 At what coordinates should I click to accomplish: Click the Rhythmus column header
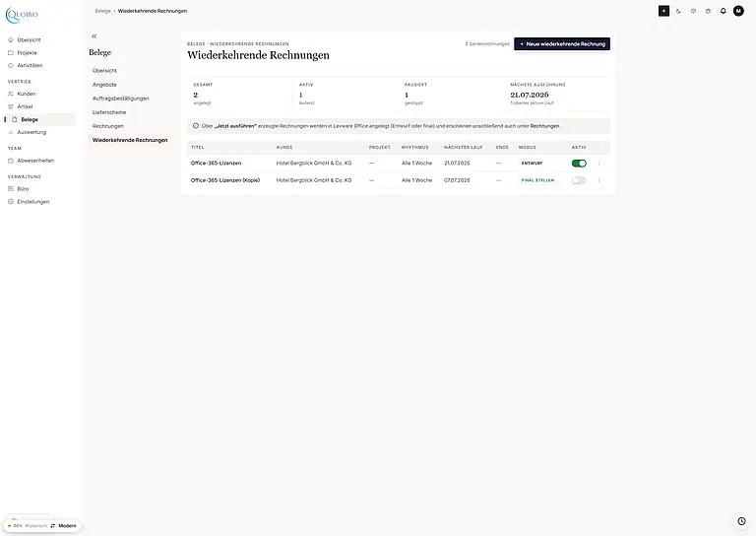pos(415,148)
